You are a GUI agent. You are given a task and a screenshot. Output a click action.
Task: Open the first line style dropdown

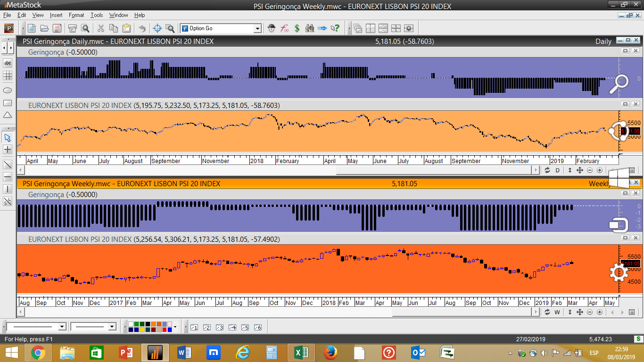pyautogui.click(x=62, y=327)
